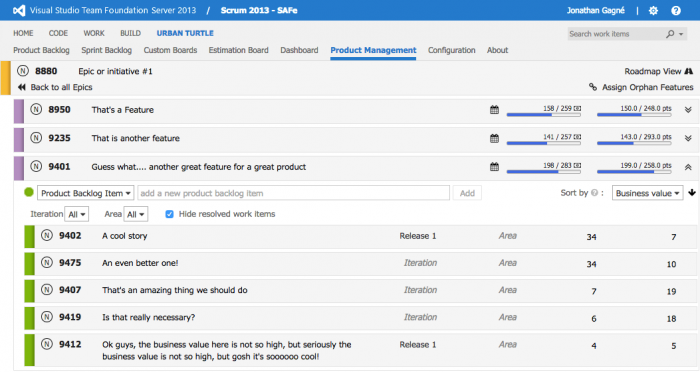Open the Iteration All filter dropdown
The width and height of the screenshot is (700, 372).
pyautogui.click(x=77, y=214)
